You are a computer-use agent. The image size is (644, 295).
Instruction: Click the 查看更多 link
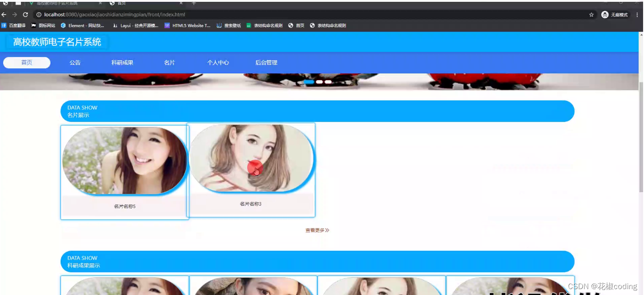317,230
